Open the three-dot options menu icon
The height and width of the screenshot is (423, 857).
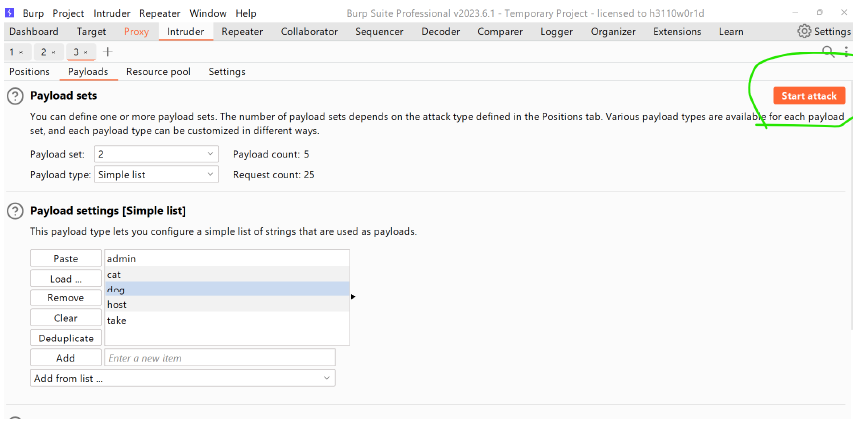tap(847, 52)
